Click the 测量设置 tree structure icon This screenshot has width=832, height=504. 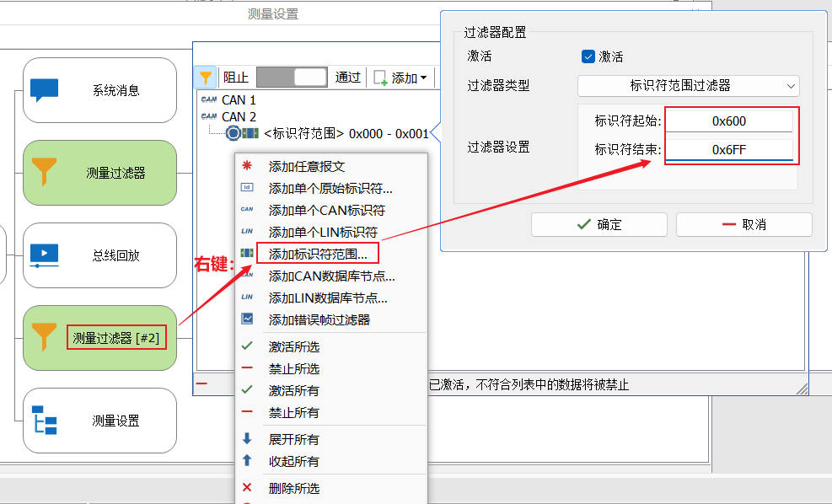44,420
